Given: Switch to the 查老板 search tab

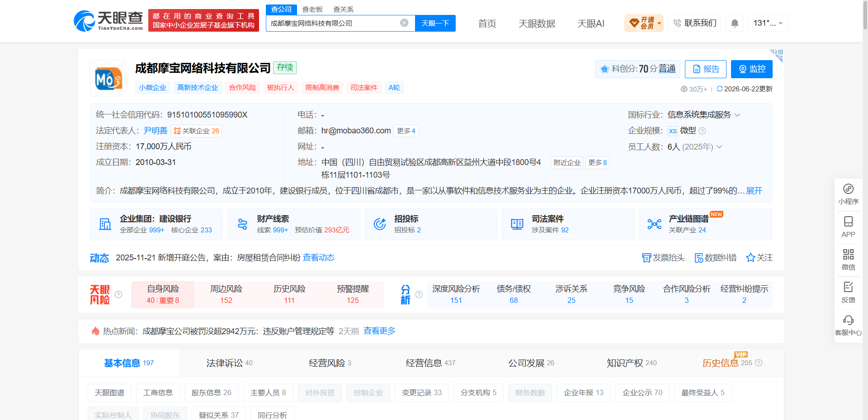Looking at the screenshot, I should (312, 9).
